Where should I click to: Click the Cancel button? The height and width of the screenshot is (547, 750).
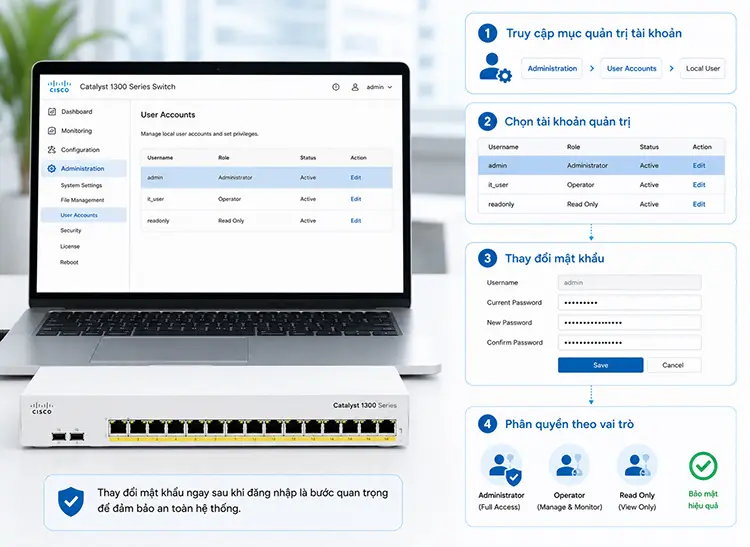click(673, 365)
